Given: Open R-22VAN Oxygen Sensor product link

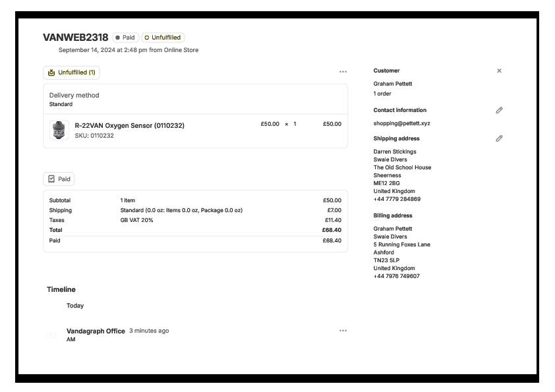Looking at the screenshot, I should 129,125.
